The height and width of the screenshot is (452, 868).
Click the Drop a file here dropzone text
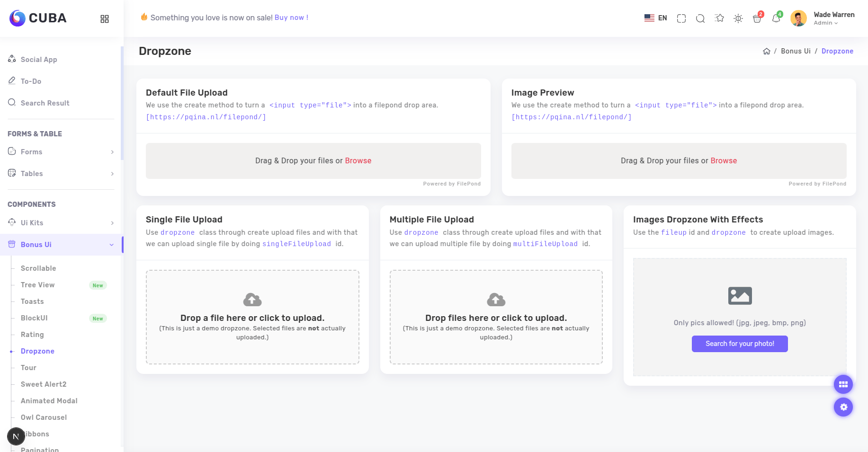(x=252, y=318)
